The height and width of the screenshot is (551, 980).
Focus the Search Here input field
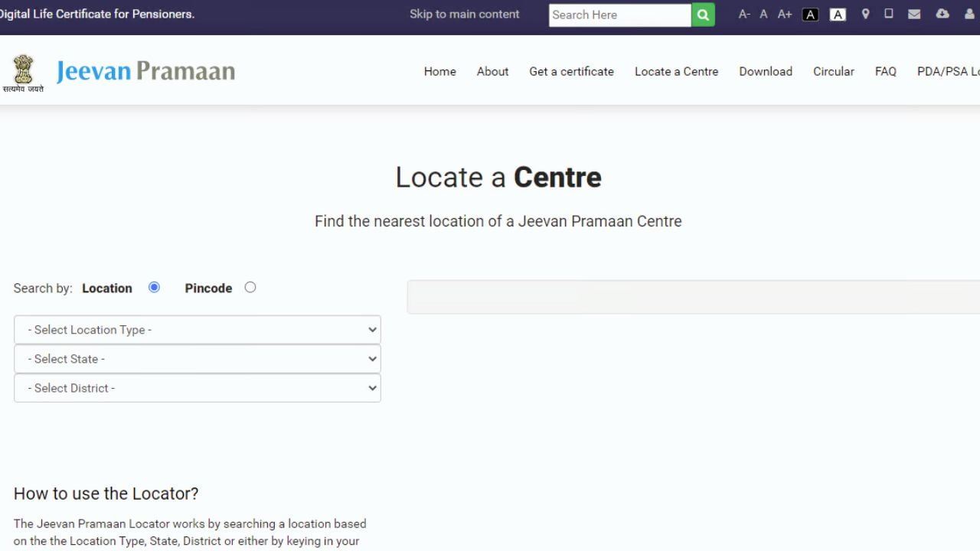[x=620, y=15]
